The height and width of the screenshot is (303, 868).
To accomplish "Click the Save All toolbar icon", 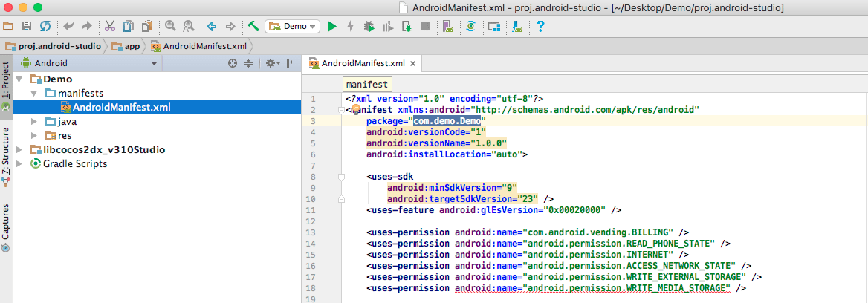I will pos(27,26).
